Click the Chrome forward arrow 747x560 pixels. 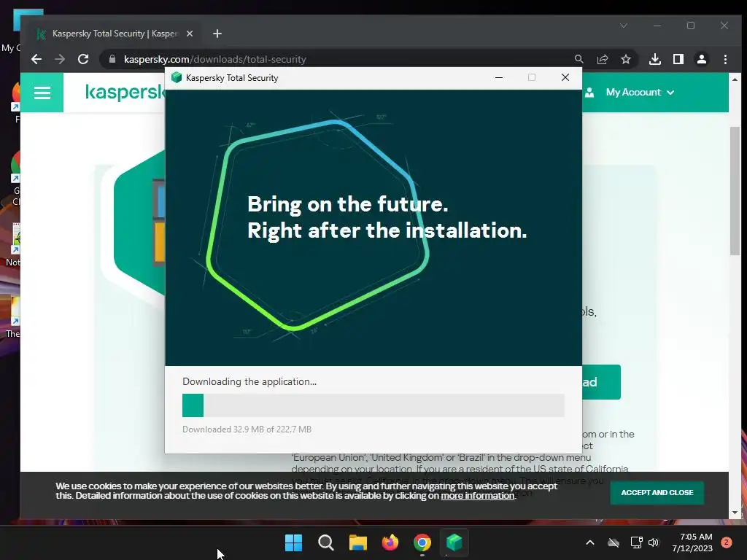[60, 59]
